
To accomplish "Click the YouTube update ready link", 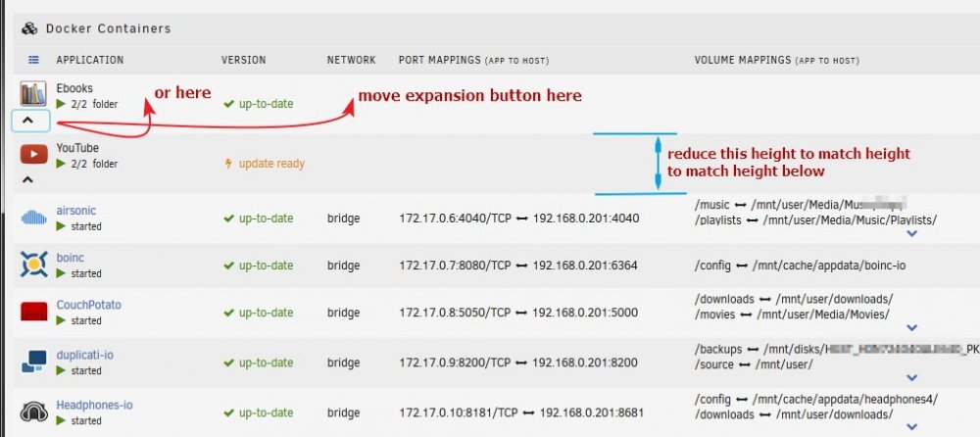I will tap(271, 164).
